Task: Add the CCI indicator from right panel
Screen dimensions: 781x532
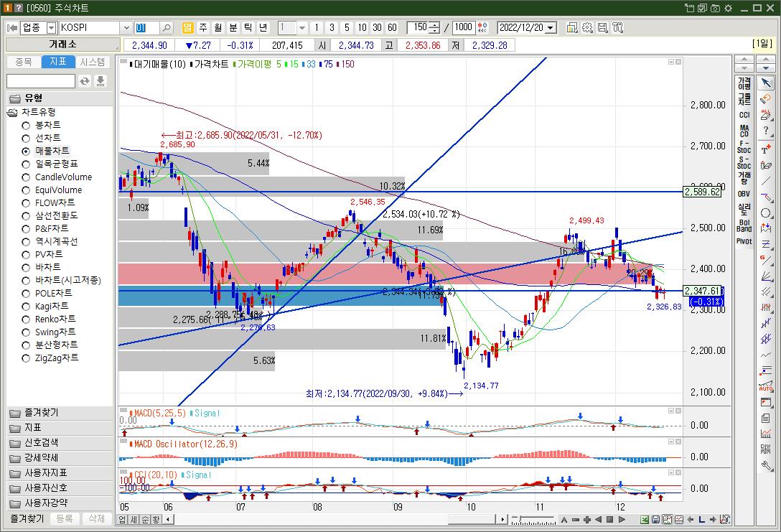Action: coord(744,115)
